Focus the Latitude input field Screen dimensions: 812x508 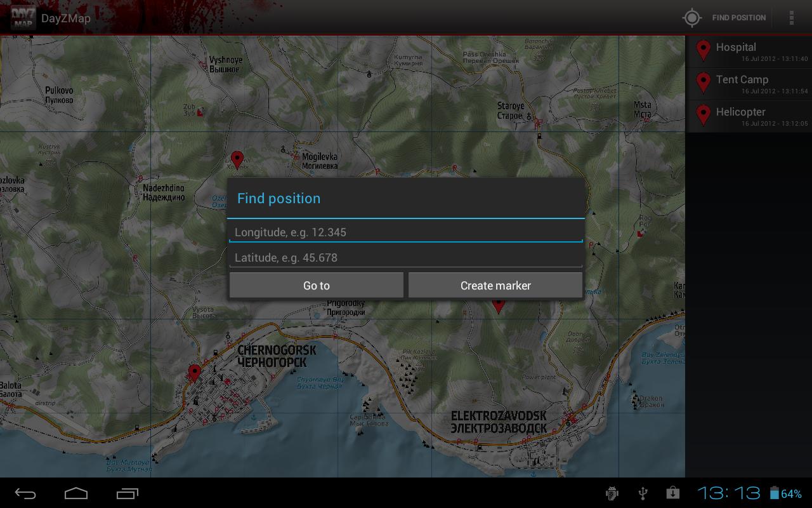pos(406,258)
